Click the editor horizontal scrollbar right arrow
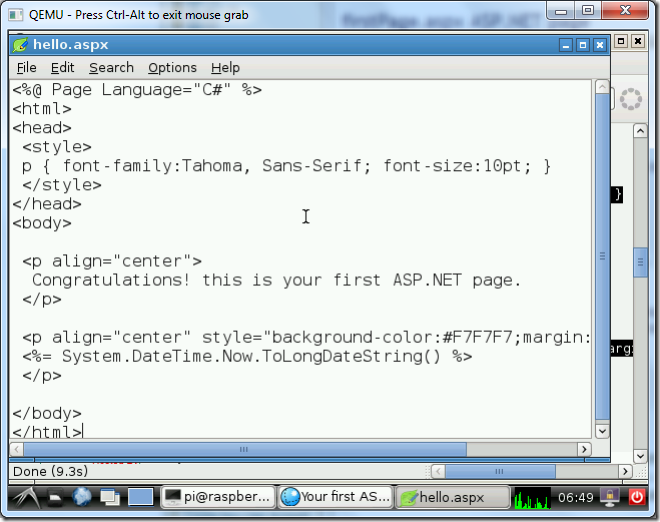This screenshot has width=660, height=522. pos(584,449)
